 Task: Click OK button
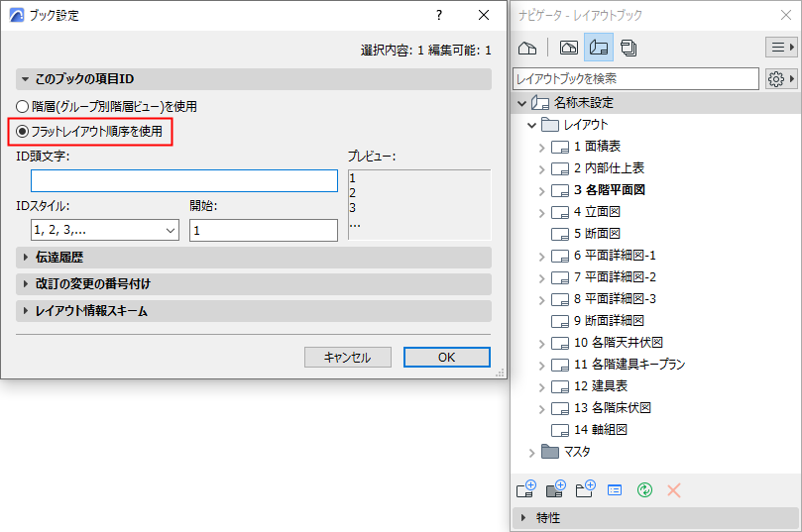(x=446, y=358)
